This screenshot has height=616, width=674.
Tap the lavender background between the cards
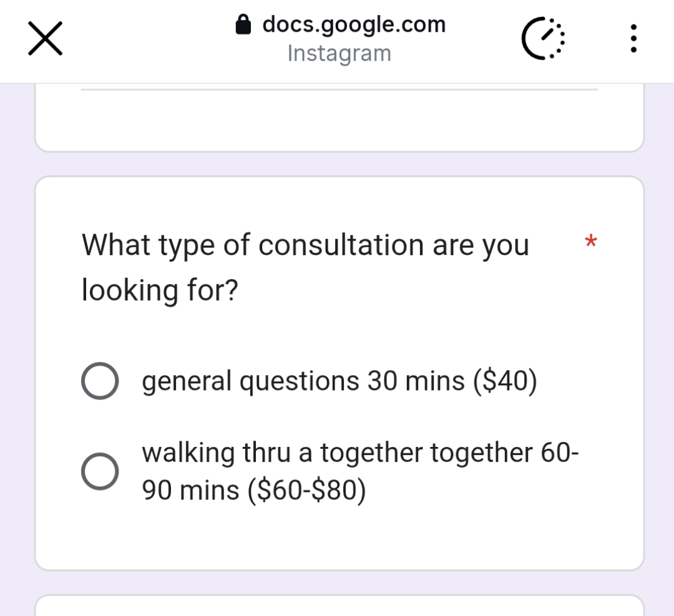coord(339,164)
